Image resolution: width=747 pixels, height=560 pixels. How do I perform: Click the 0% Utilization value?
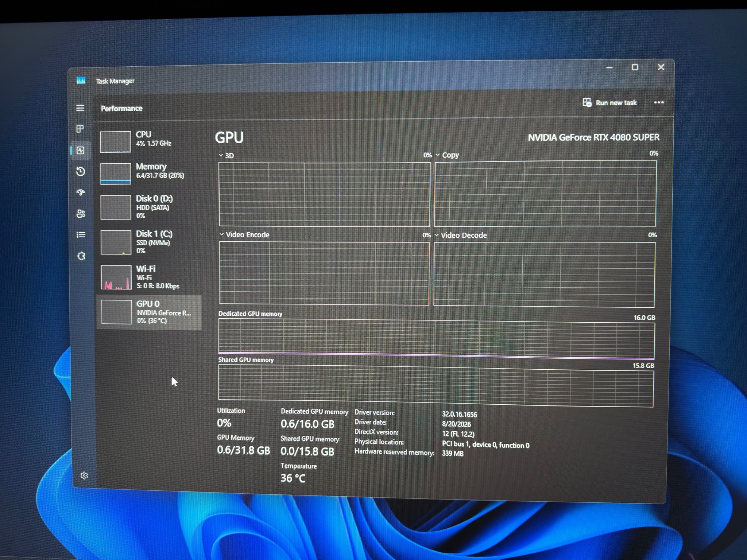[x=224, y=423]
